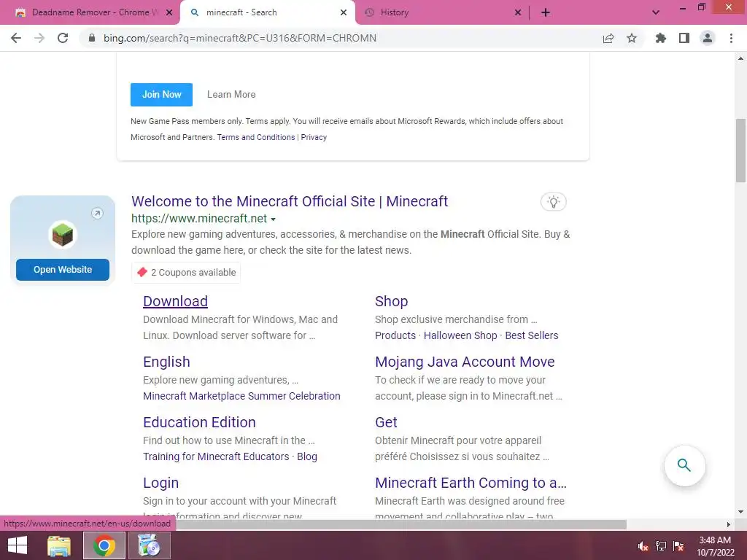Close the Deadname Remover tab
Image resolution: width=747 pixels, height=560 pixels.
point(169,12)
